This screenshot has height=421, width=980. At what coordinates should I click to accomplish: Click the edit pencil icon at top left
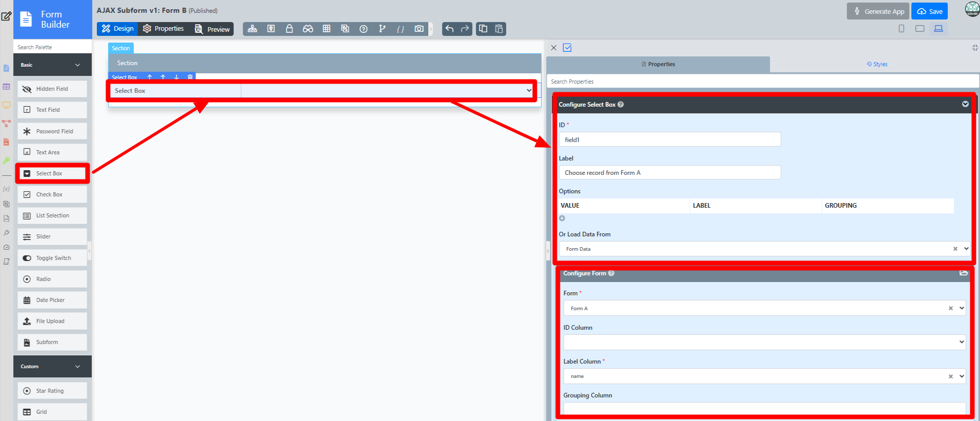(6, 16)
